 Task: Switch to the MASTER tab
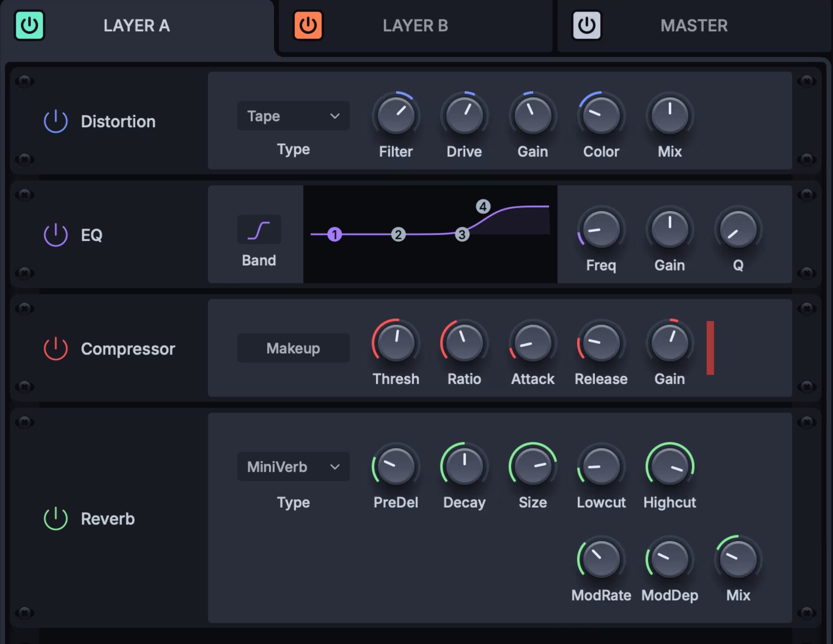(x=694, y=26)
